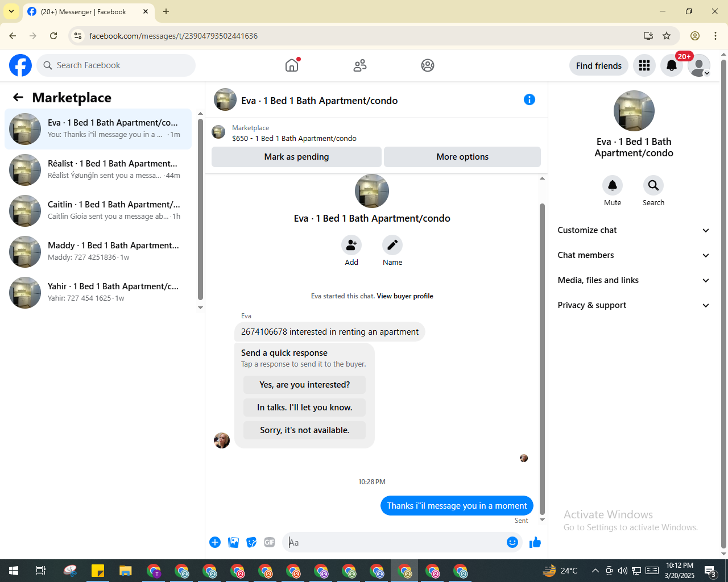Send a thumbs-up like
Screen dimensions: 728x582
pos(535,542)
